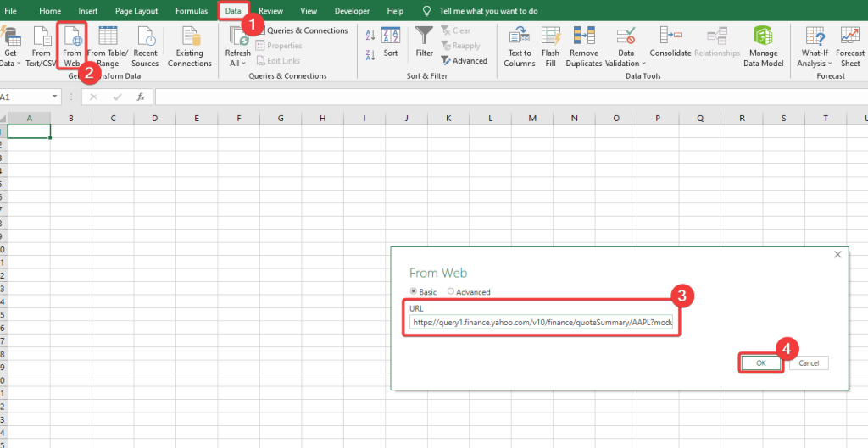868x448 pixels.
Task: Click the Select All corner triangle
Action: pyautogui.click(x=3, y=118)
